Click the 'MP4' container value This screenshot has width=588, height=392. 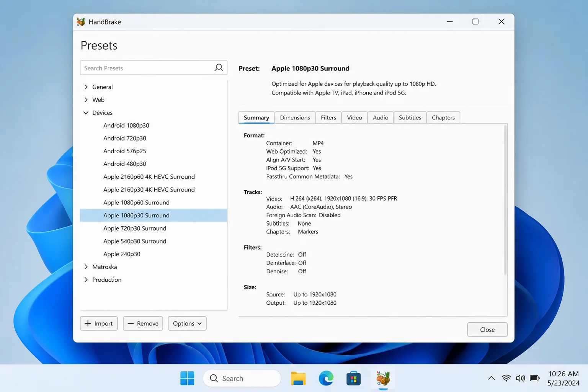click(x=318, y=143)
